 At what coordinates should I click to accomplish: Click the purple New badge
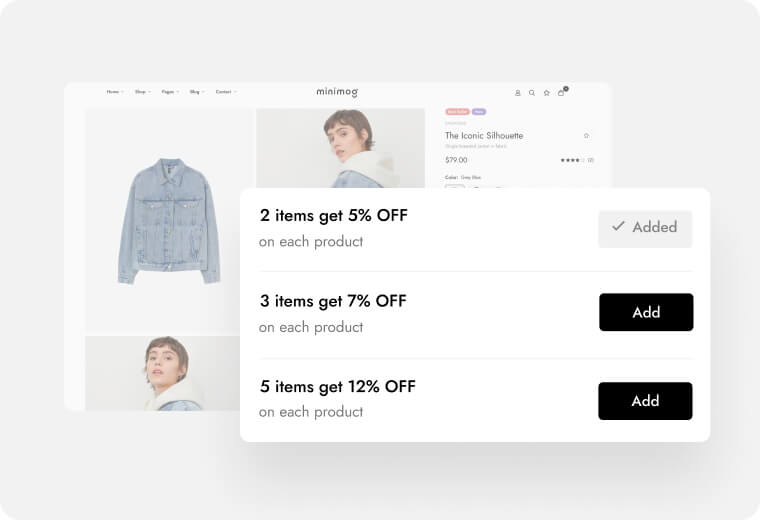pyautogui.click(x=479, y=111)
